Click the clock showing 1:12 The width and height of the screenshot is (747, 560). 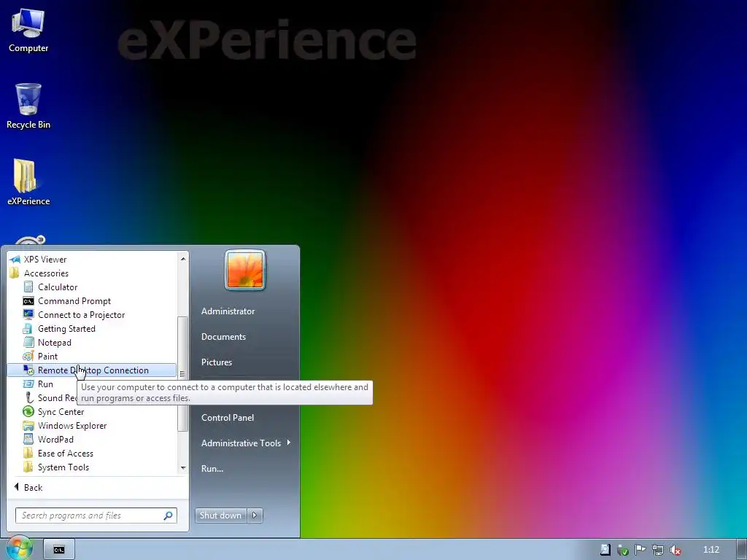point(711,550)
